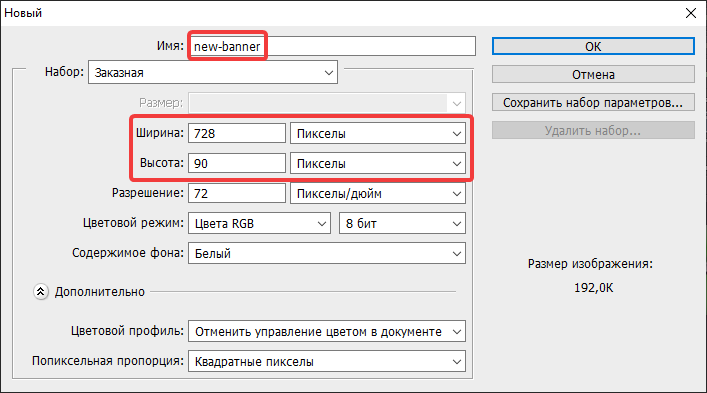Click the Высота field with value 90

pyautogui.click(x=237, y=163)
